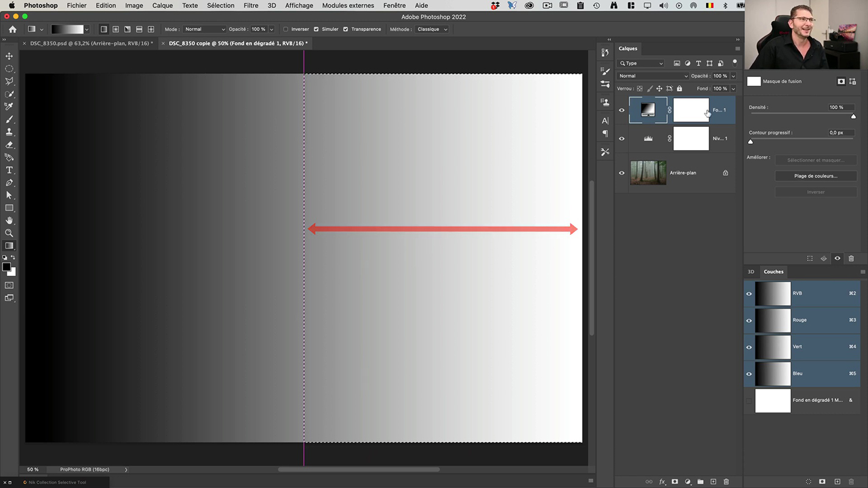Select the Pen tool
The image size is (868, 488).
[9, 182]
